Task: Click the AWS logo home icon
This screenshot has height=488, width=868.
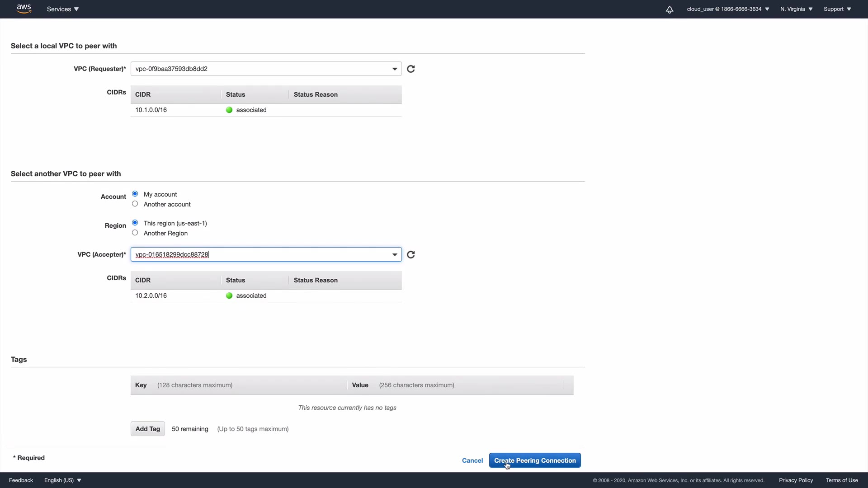Action: [24, 9]
